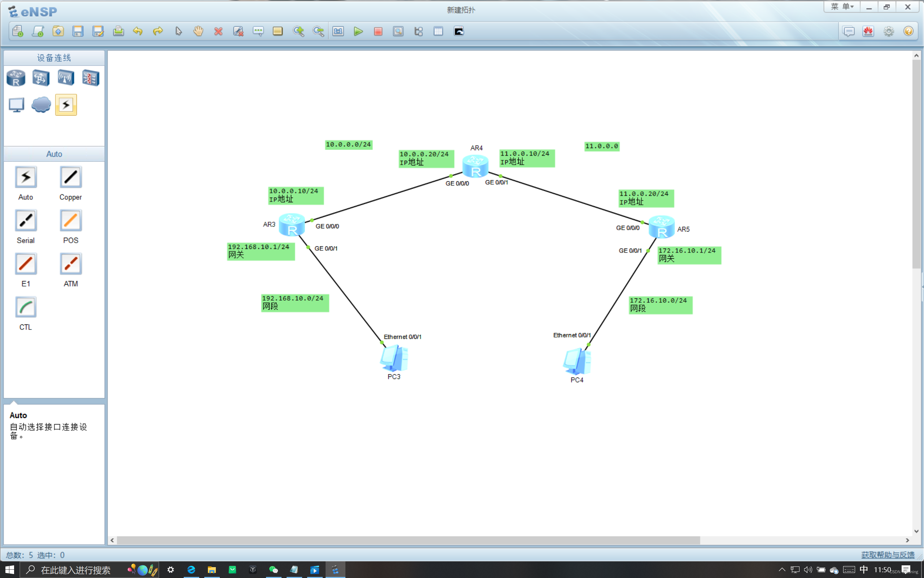Viewport: 924px width, 578px height.
Task: Click the Huawei website icon
Action: [868, 31]
